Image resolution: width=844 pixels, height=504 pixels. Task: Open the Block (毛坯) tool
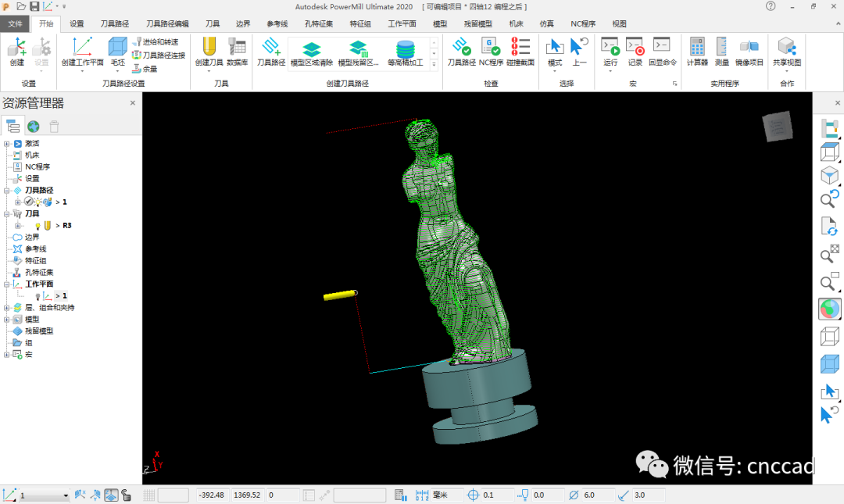(x=117, y=48)
